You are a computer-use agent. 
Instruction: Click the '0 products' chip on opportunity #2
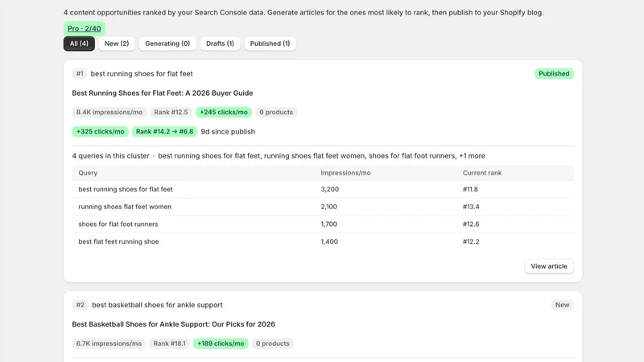pos(273,343)
